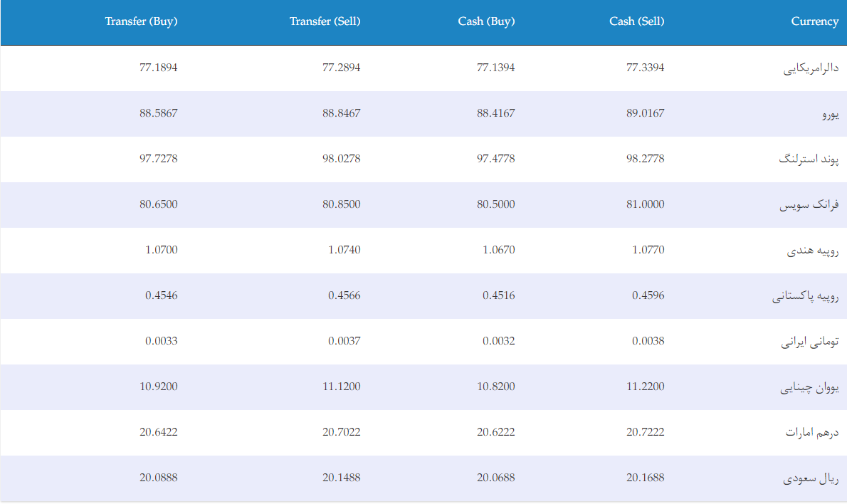Image resolution: width=847 pixels, height=504 pixels.
Task: Select the پوند استرلنگ currency label
Action: click(809, 159)
